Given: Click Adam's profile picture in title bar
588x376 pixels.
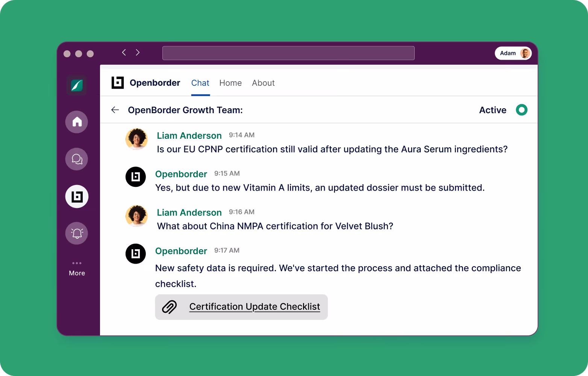Looking at the screenshot, I should click(525, 53).
